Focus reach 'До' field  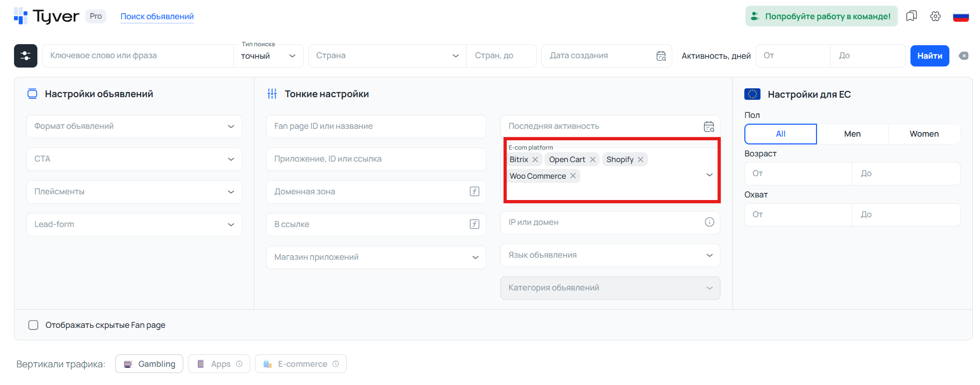coord(906,215)
